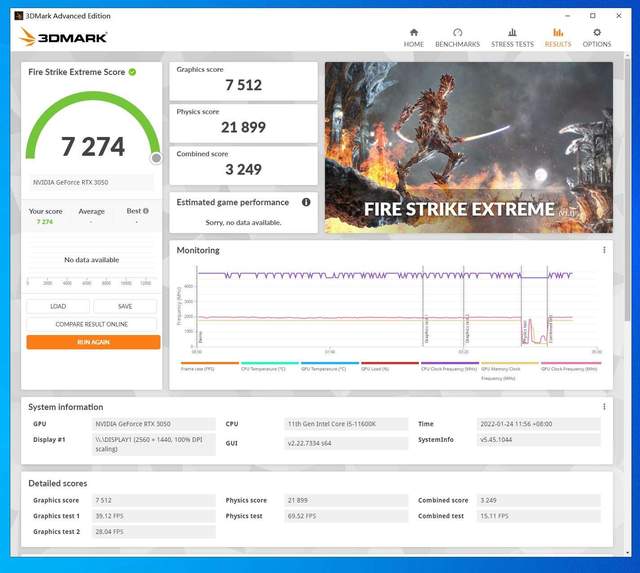Click the SAVE button
This screenshot has height=573, width=640.
point(125,306)
